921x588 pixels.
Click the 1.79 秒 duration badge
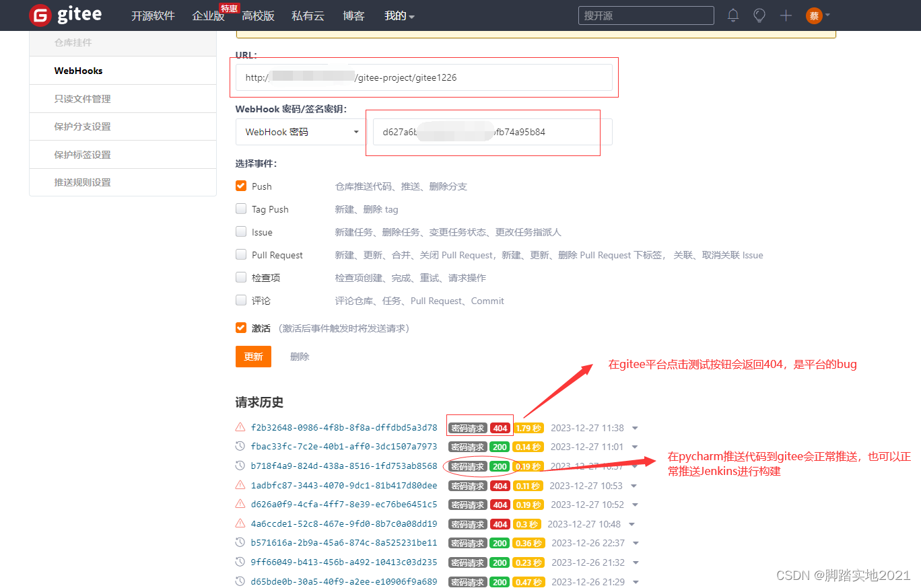[x=528, y=428]
